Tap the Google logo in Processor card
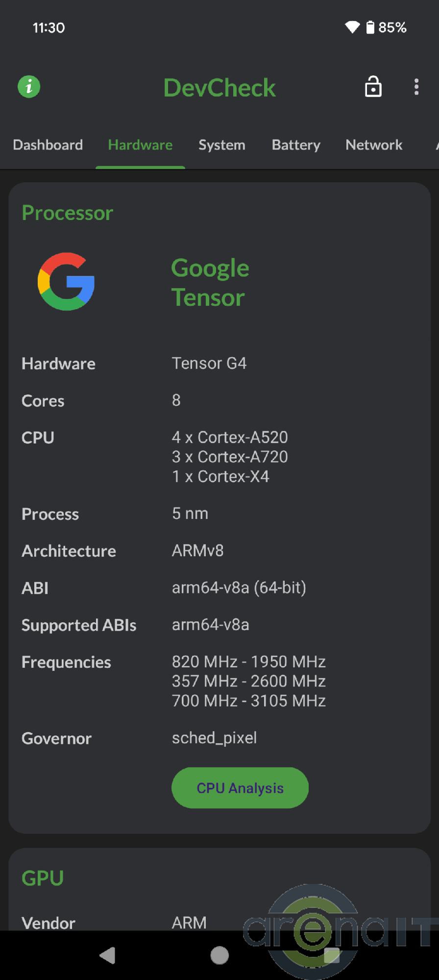Screen dimensions: 439x980 pyautogui.click(x=66, y=282)
